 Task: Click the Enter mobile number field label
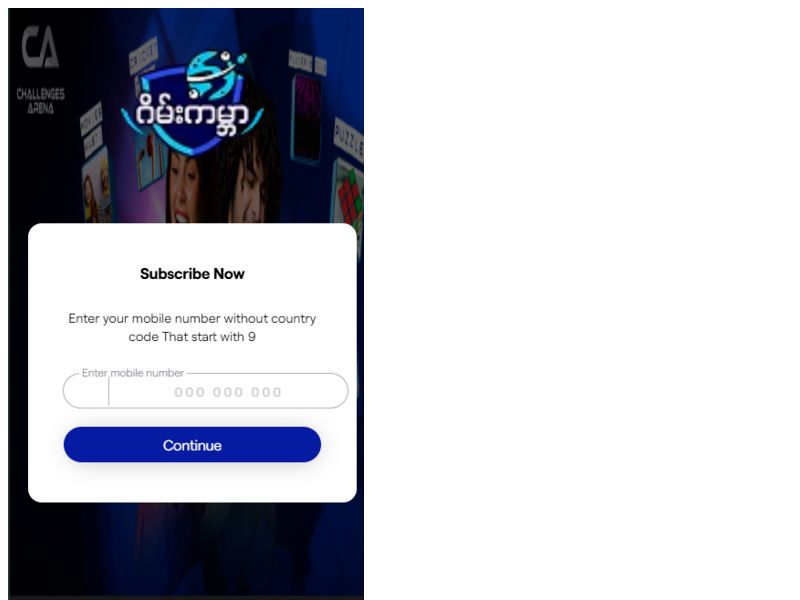(x=133, y=373)
